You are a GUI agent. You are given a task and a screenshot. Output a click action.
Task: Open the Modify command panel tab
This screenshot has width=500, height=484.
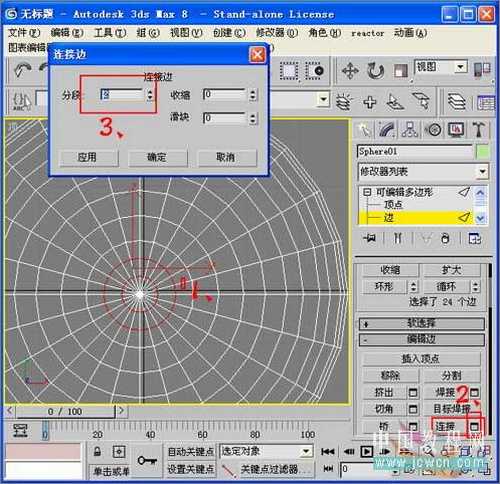pyautogui.click(x=387, y=129)
